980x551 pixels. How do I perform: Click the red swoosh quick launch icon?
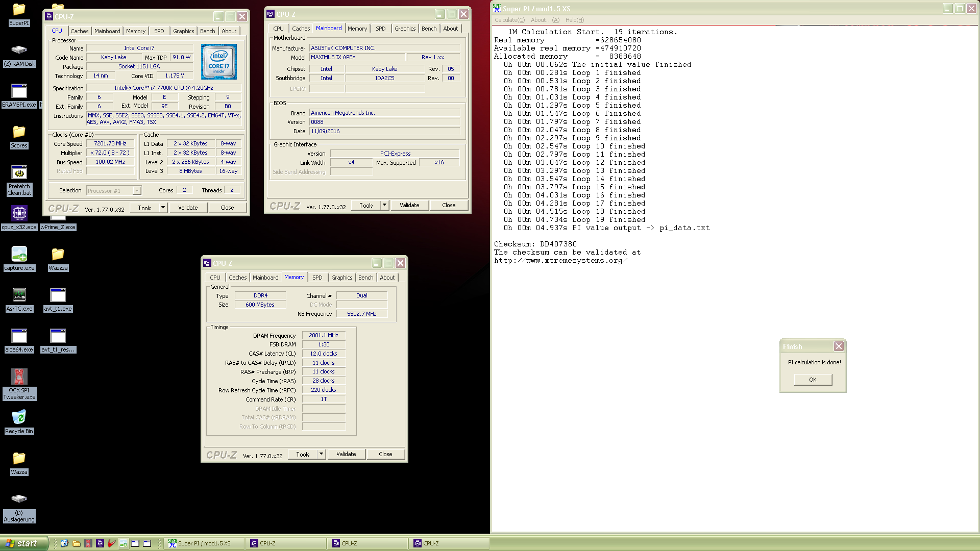tap(112, 543)
